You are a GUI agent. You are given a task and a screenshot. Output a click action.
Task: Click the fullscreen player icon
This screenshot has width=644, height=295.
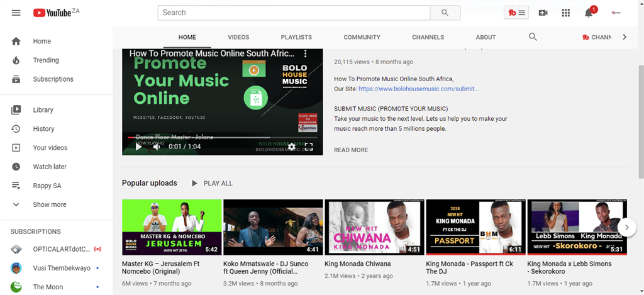tap(308, 147)
